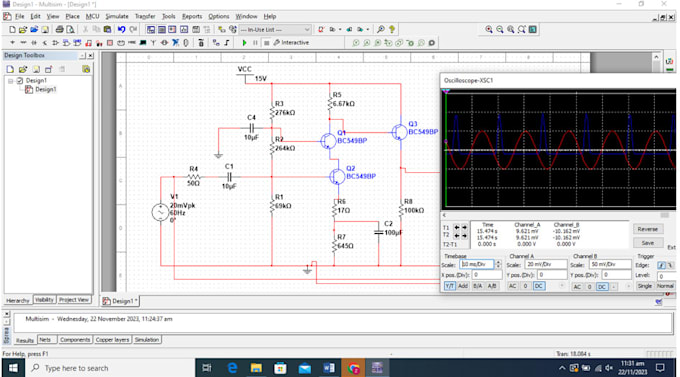680x377 pixels.
Task: Open Help using the question-mark icon
Action: 392,30
